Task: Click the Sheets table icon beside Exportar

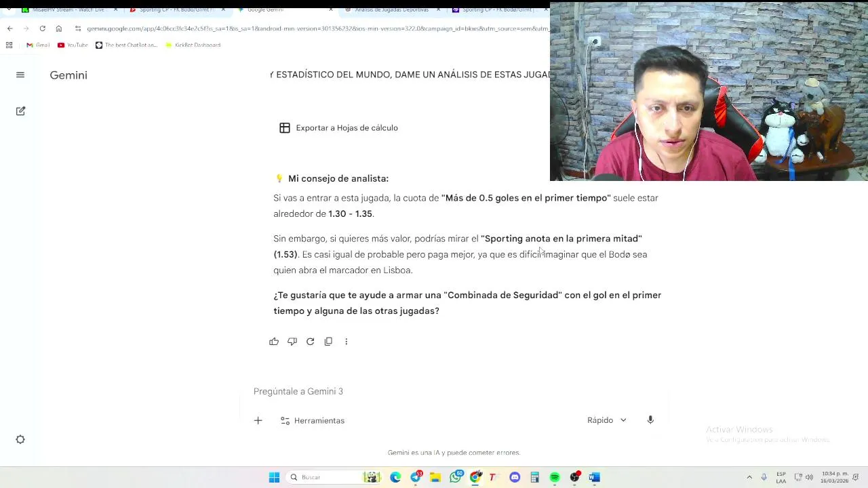Action: coord(285,128)
